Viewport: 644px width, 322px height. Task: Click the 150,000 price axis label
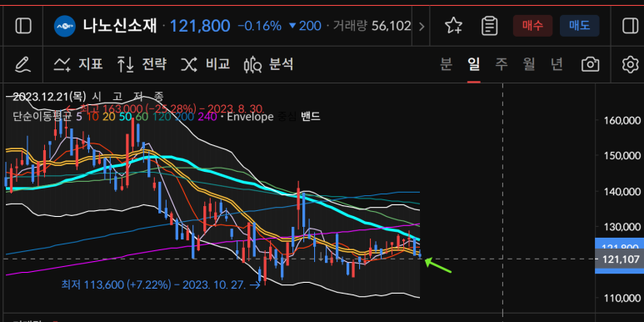(622, 156)
